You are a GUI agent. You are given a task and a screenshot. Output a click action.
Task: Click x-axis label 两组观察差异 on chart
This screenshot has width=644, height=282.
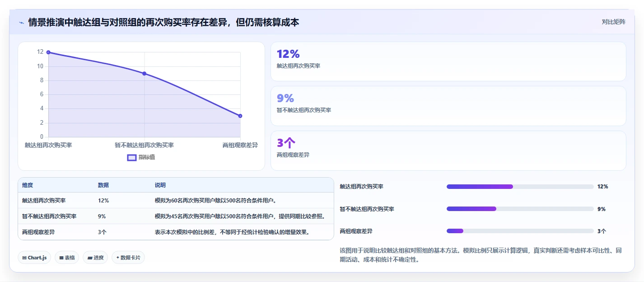[240, 145]
